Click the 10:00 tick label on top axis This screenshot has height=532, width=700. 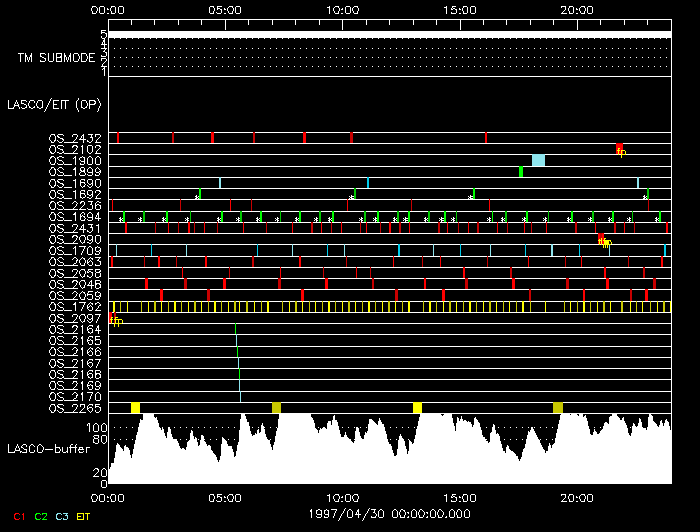click(343, 8)
